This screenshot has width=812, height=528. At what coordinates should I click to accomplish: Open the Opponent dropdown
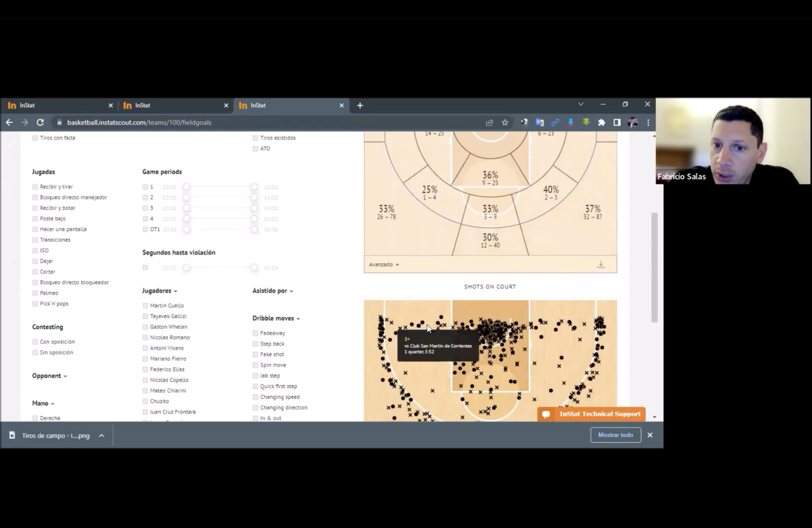pyautogui.click(x=50, y=376)
